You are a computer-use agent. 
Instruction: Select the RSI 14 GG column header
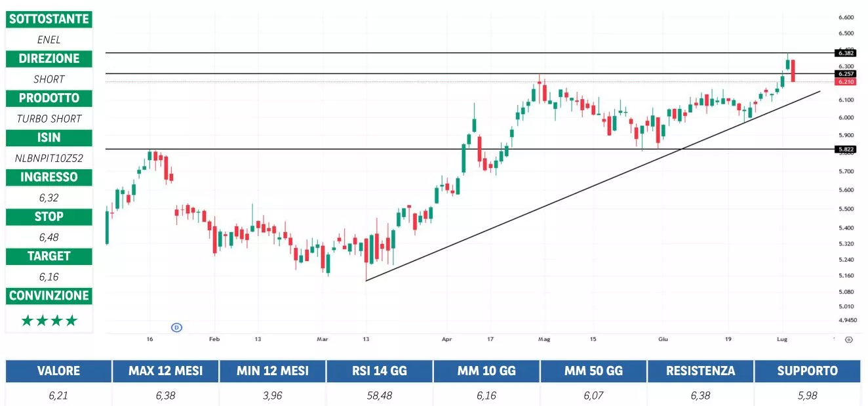click(378, 371)
